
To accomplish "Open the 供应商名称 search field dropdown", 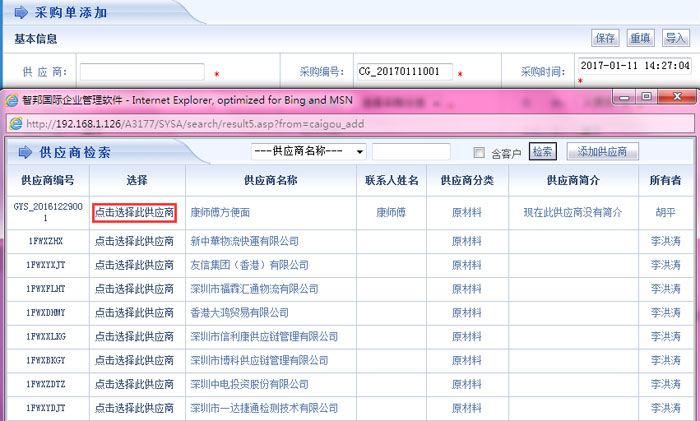I will [x=360, y=152].
